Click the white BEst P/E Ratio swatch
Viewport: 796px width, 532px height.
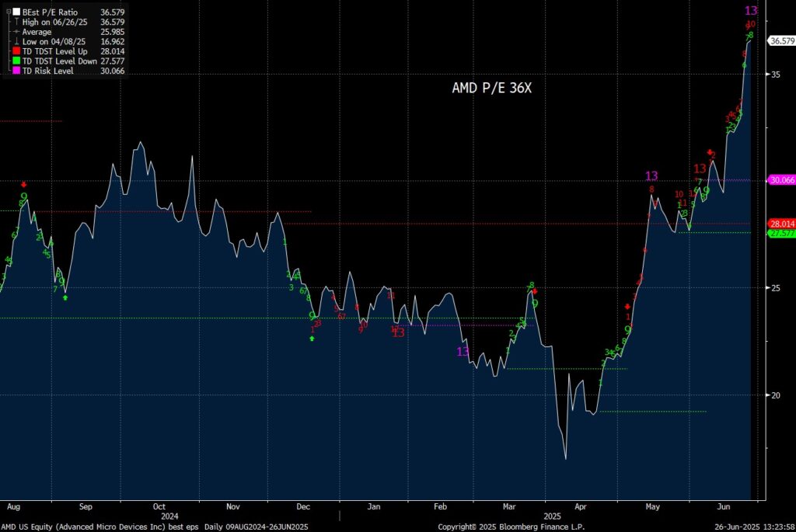pyautogui.click(x=17, y=12)
